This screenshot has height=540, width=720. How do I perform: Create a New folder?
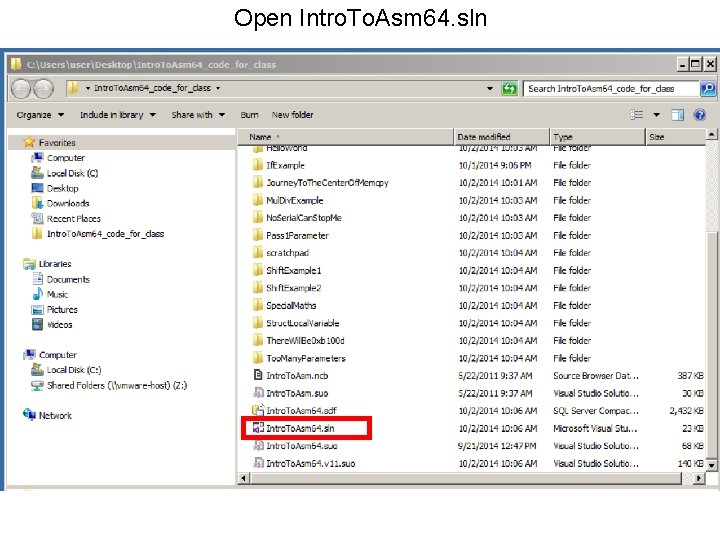tap(292, 115)
